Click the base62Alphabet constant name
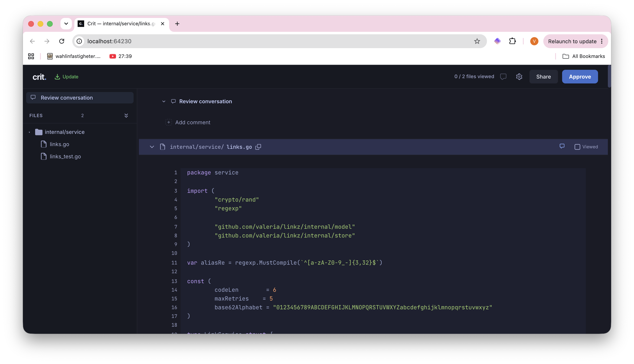The height and width of the screenshot is (364, 634). (238, 307)
